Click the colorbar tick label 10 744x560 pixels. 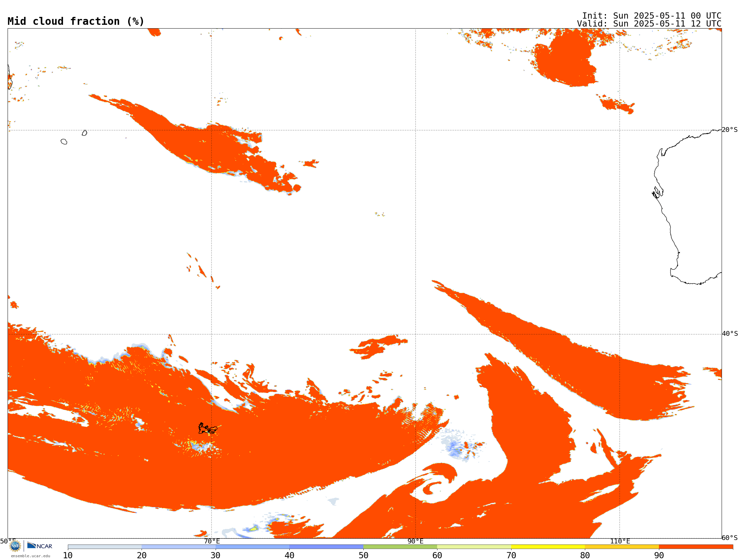pyautogui.click(x=68, y=555)
